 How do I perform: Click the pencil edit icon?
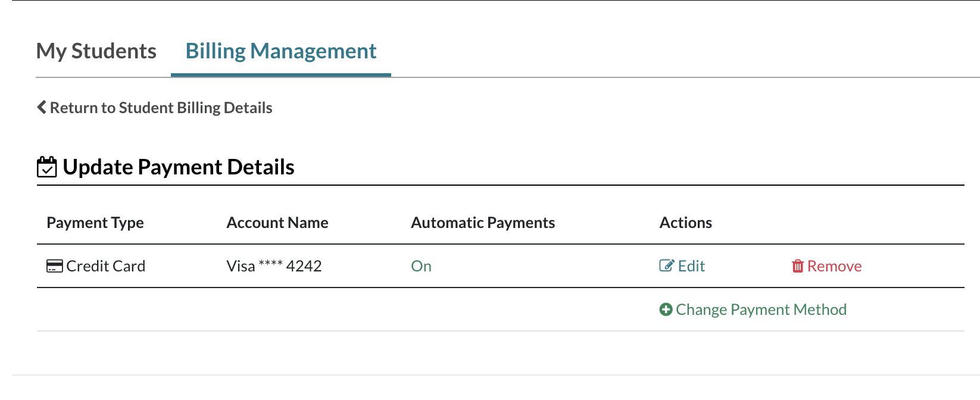click(x=666, y=265)
